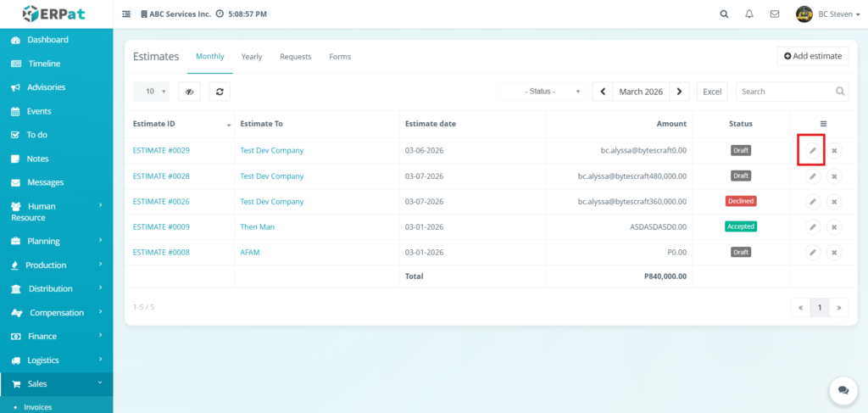The image size is (868, 413).
Task: Click the table Search input field
Action: click(785, 92)
